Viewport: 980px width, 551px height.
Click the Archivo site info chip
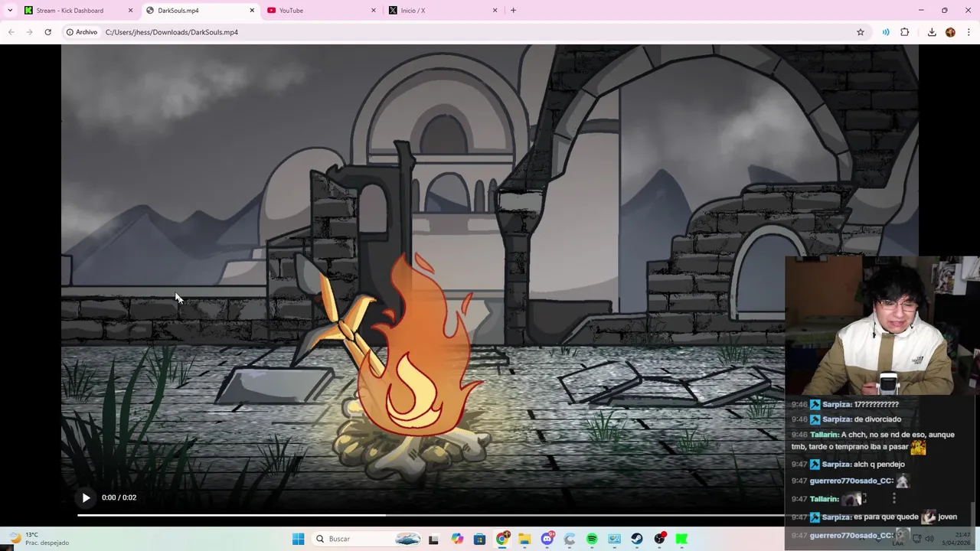[x=82, y=32]
